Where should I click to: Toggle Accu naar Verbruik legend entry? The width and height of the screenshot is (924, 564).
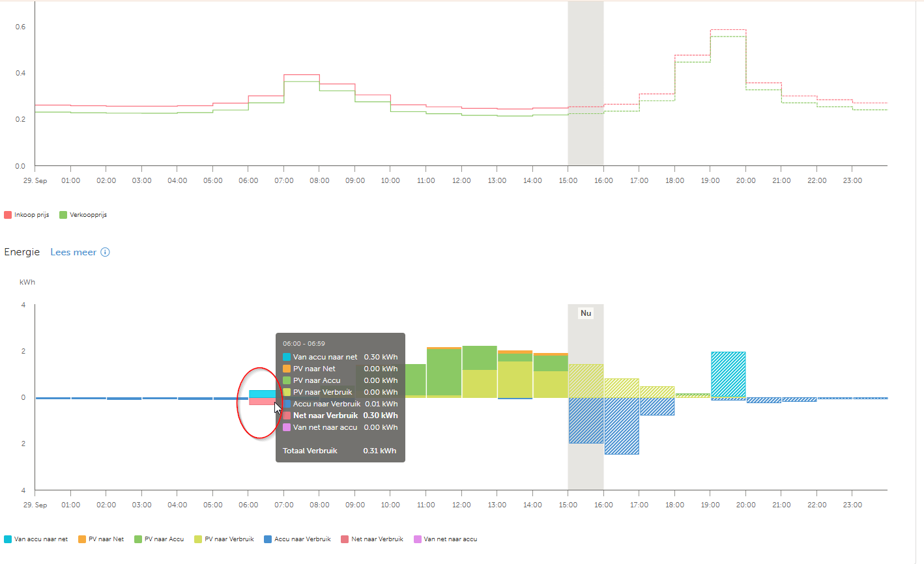click(297, 539)
